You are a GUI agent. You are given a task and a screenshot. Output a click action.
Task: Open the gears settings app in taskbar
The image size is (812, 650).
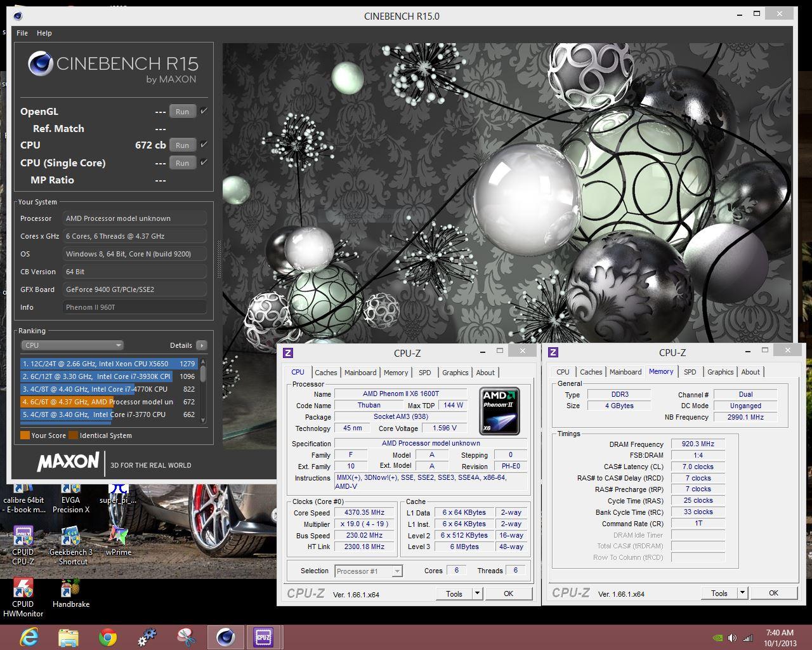[147, 637]
